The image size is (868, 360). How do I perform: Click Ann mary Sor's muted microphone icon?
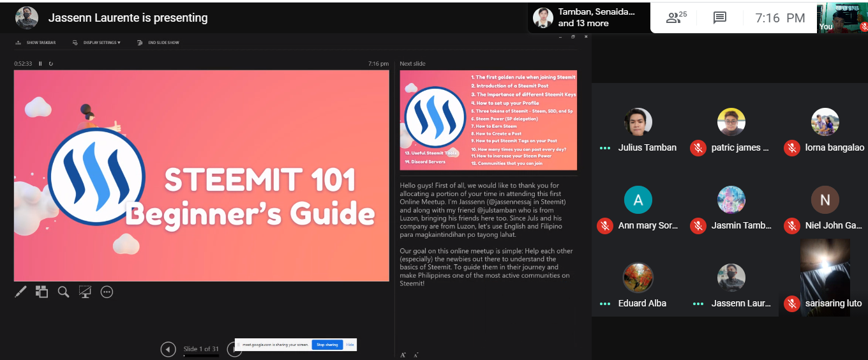604,225
